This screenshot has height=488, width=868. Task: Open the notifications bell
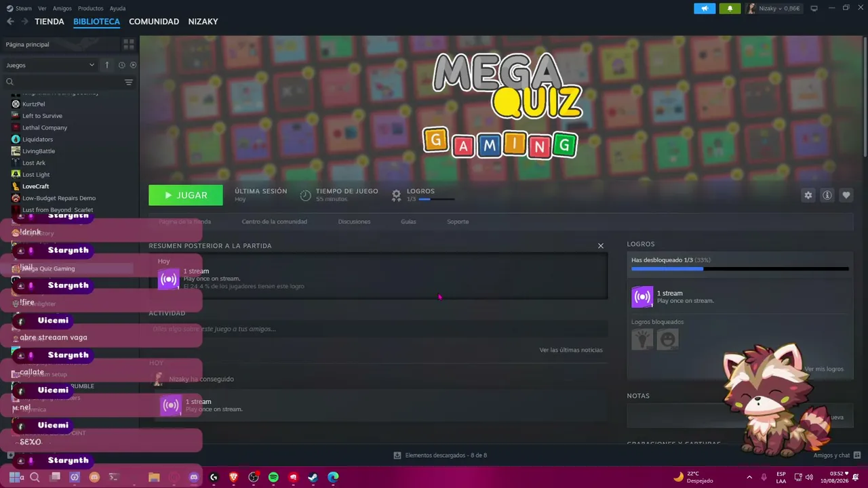click(730, 8)
